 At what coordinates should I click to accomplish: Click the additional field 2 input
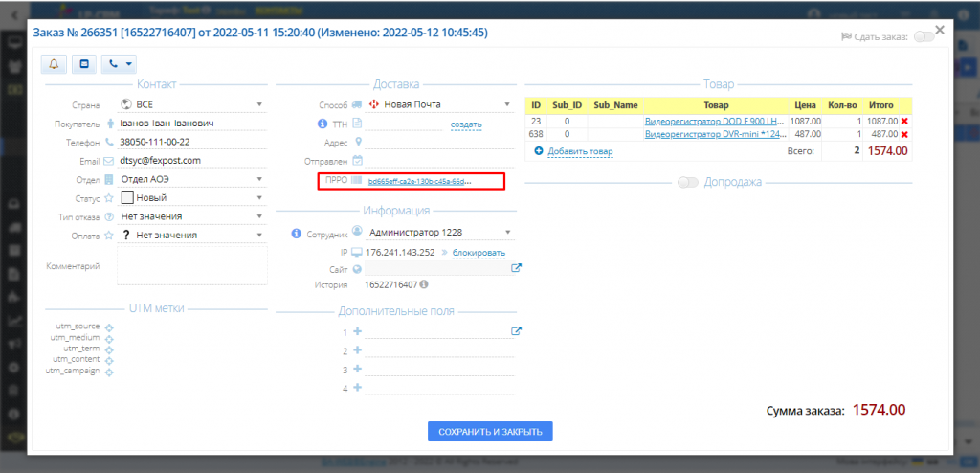(x=440, y=350)
